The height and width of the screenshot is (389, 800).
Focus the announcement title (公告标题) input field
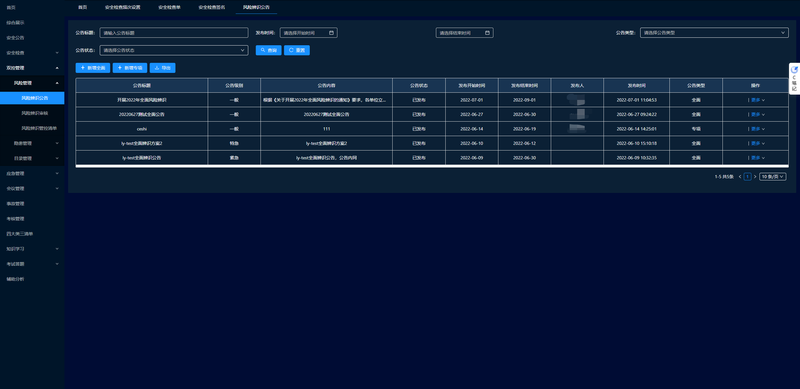pos(174,33)
